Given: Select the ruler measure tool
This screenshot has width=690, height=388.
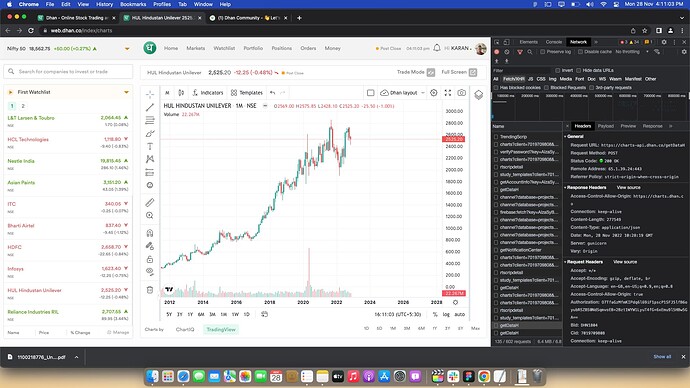Looking at the screenshot, I should point(150,202).
